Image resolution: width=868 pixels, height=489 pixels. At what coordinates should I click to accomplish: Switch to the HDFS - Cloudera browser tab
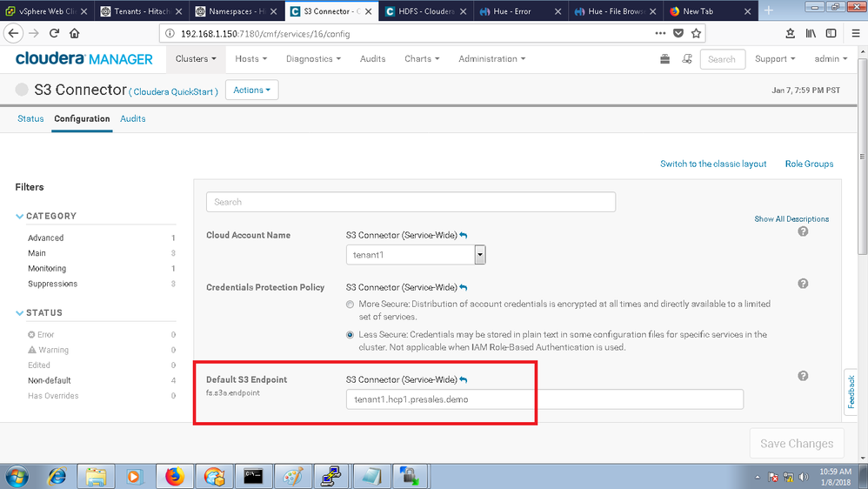point(425,11)
